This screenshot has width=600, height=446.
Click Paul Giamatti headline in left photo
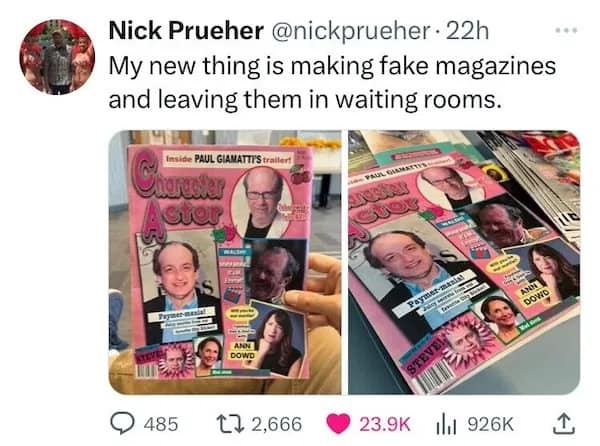coord(228,159)
